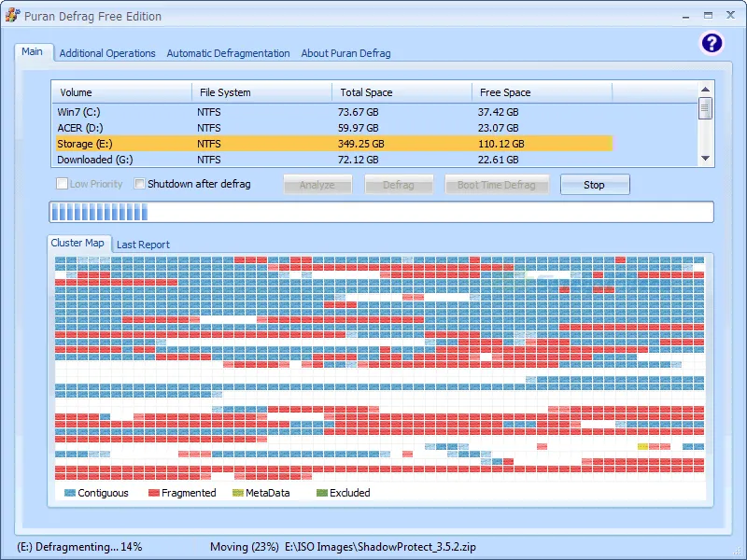
Task: Click the Puran Defrag app icon in title bar
Action: [12, 15]
